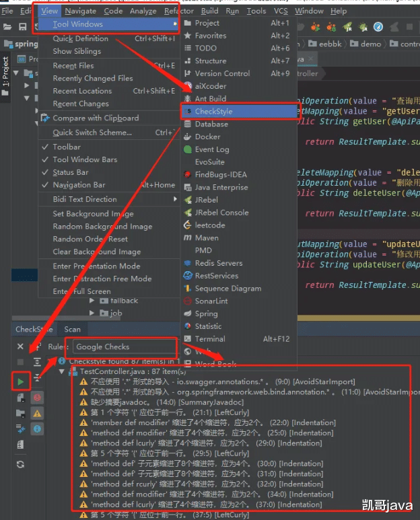Expand the Bidi Text Direction submenu
The height and width of the screenshot is (520, 420).
coord(109,199)
